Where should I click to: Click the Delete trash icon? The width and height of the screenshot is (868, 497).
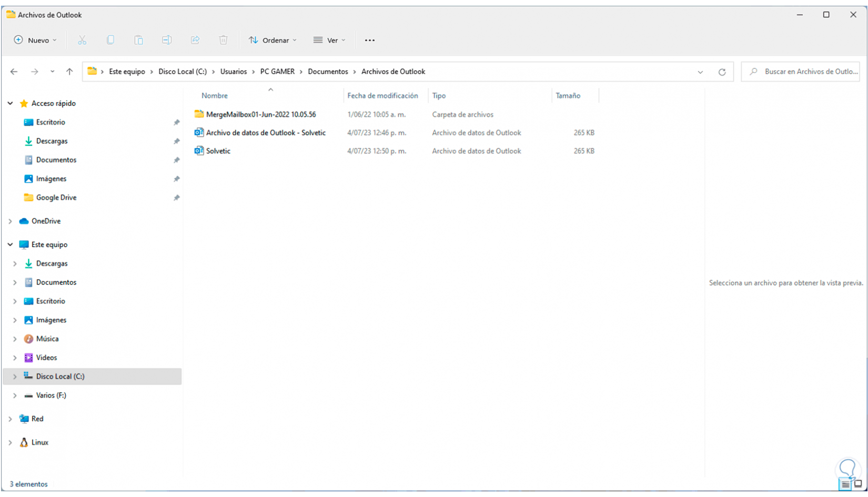tap(224, 40)
